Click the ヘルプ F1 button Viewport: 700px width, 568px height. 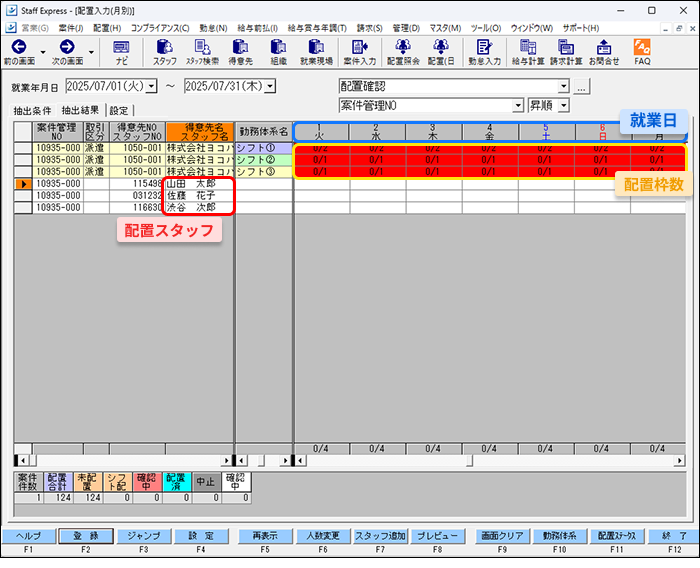(29, 536)
